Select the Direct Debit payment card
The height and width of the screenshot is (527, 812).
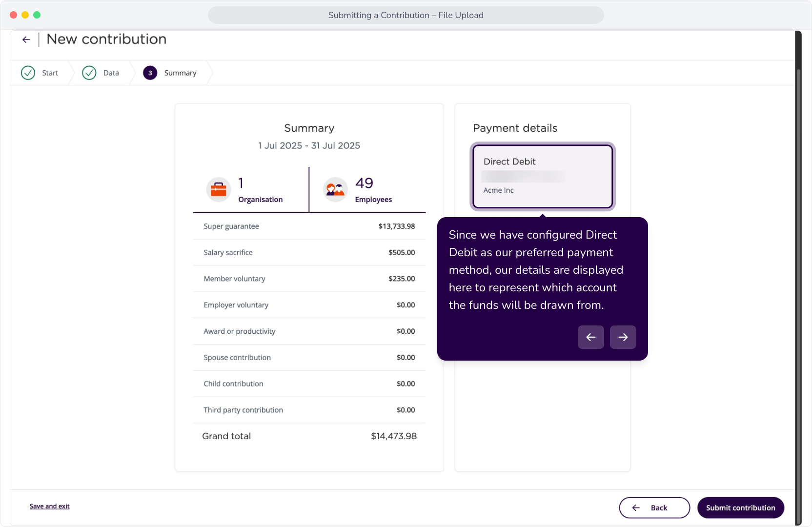point(543,177)
